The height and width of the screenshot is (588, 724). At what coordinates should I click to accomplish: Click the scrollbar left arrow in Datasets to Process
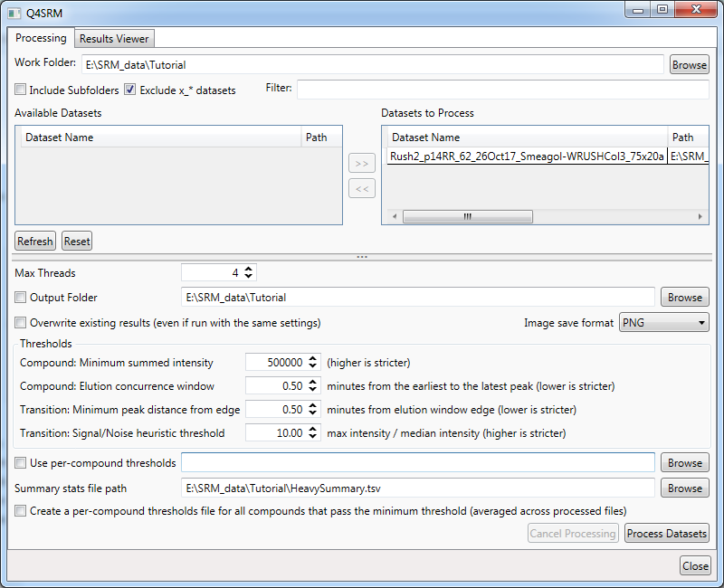[395, 216]
